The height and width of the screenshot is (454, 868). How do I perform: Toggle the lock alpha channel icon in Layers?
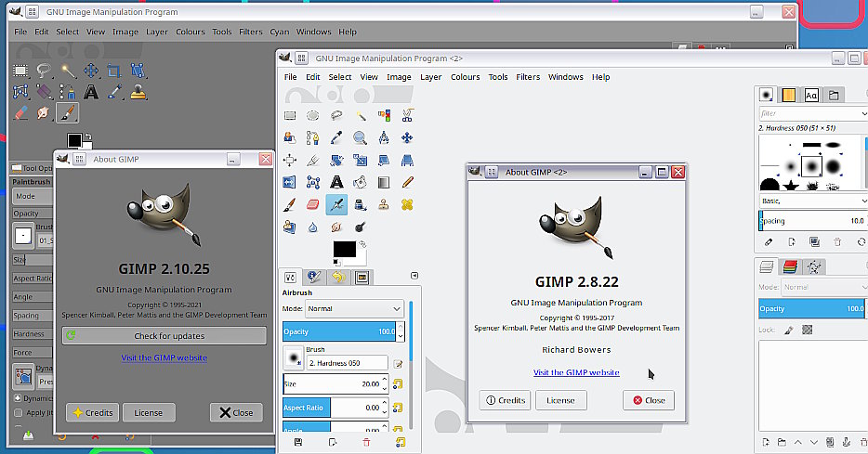point(807,330)
